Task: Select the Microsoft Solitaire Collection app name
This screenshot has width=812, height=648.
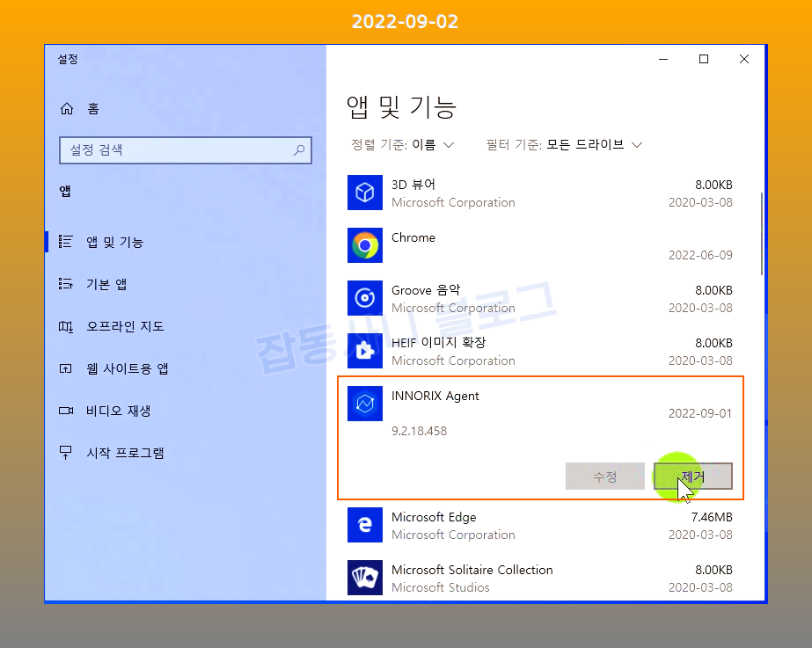Action: pyautogui.click(x=472, y=570)
